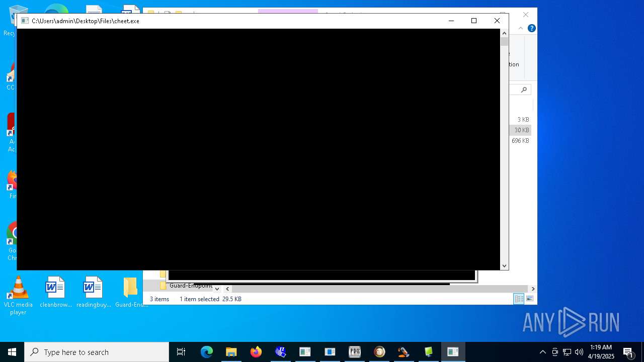Open the cheet.exe console window system icon
This screenshot has height=362, width=644.
(25, 21)
